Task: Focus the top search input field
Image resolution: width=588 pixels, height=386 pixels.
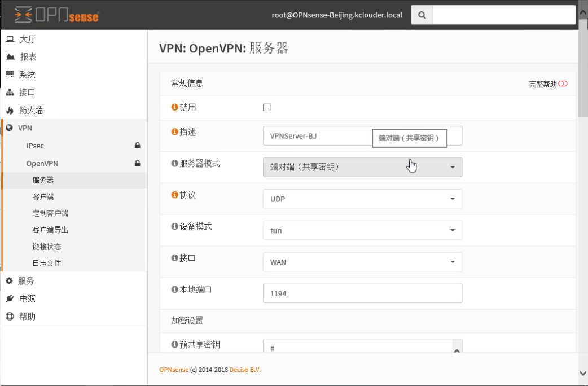Action: point(504,15)
